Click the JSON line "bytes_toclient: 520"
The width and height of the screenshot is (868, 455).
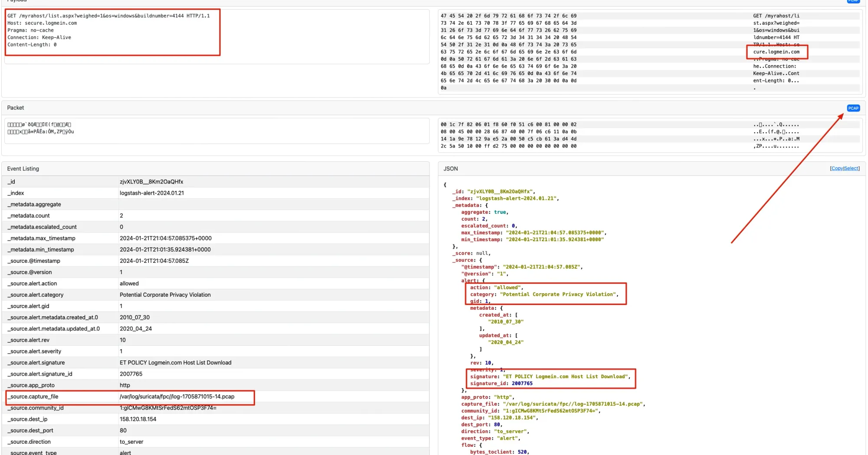pos(500,452)
